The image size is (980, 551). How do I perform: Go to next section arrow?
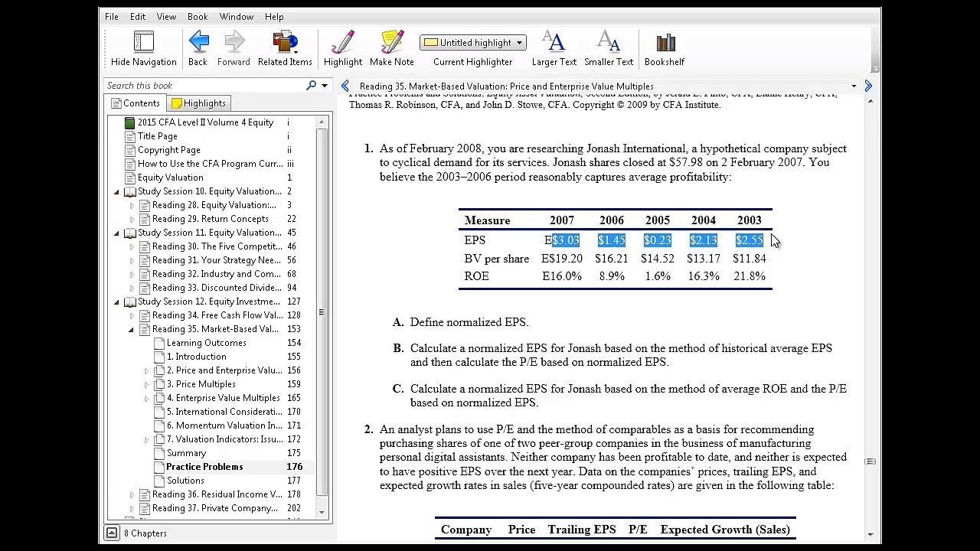click(868, 86)
